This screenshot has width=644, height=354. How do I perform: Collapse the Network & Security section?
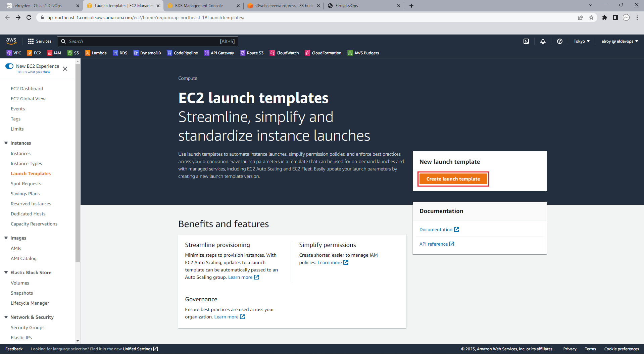[x=6, y=317]
